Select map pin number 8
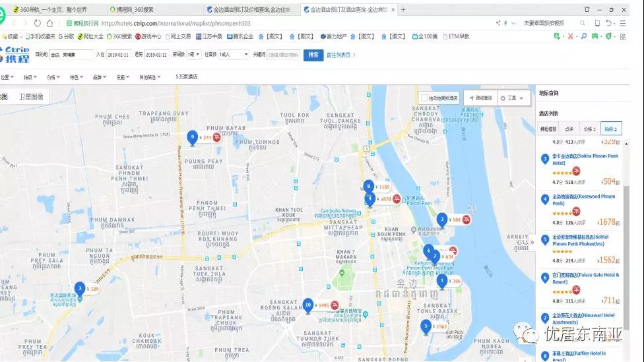Viewport: 644px width, 362px height. pos(368,187)
